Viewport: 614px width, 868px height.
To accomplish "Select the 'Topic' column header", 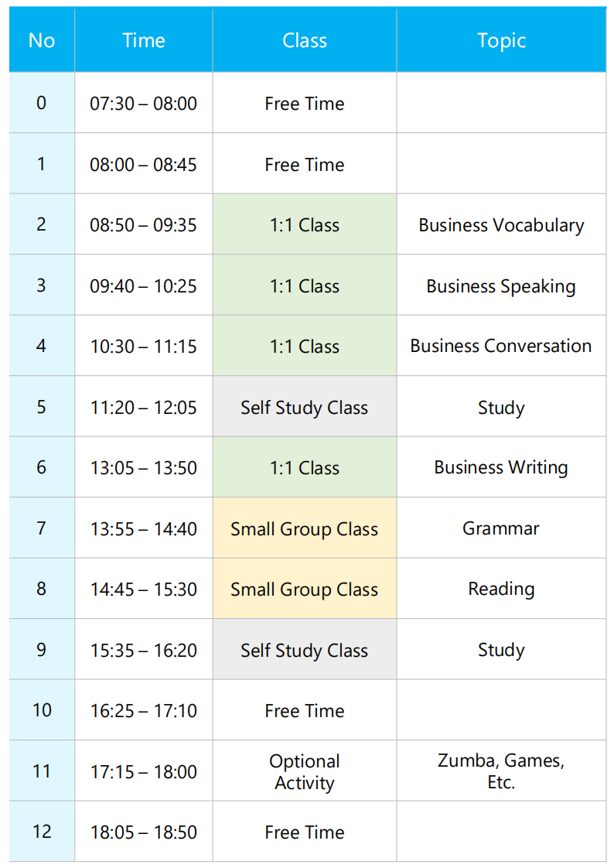I will coord(501,40).
